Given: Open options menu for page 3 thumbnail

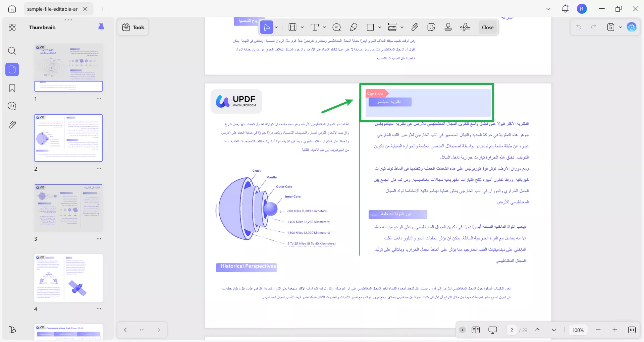Looking at the screenshot, I should click(99, 239).
